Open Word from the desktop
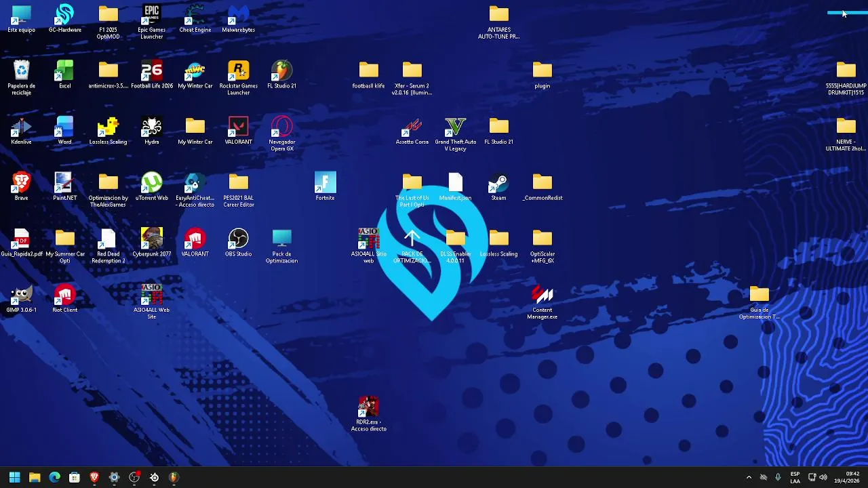This screenshot has width=868, height=488. click(x=64, y=131)
